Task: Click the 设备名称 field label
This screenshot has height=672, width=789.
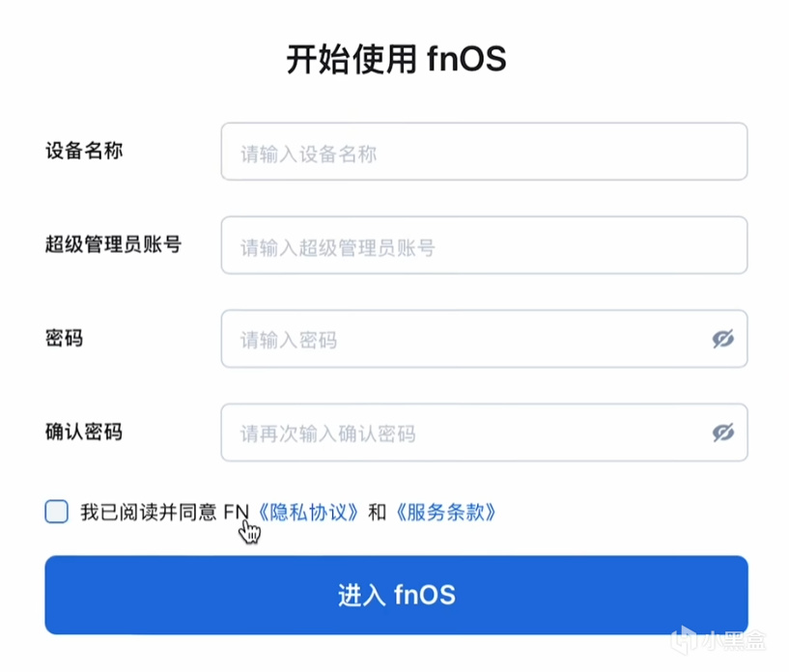Action: click(84, 152)
